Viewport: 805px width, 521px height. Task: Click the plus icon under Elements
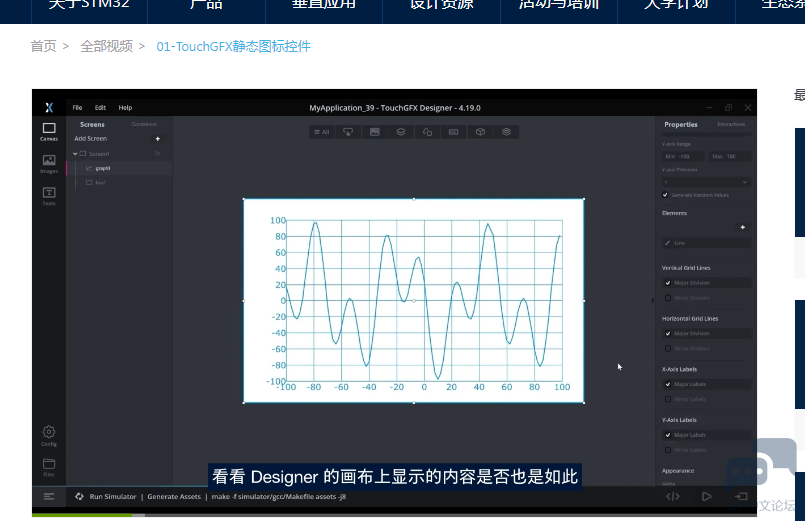(x=742, y=227)
